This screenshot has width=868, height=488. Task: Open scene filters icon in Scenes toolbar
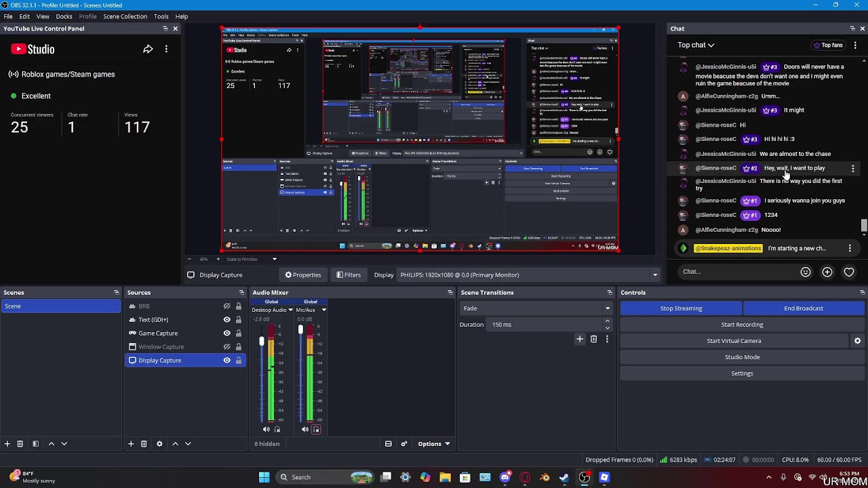tap(35, 444)
